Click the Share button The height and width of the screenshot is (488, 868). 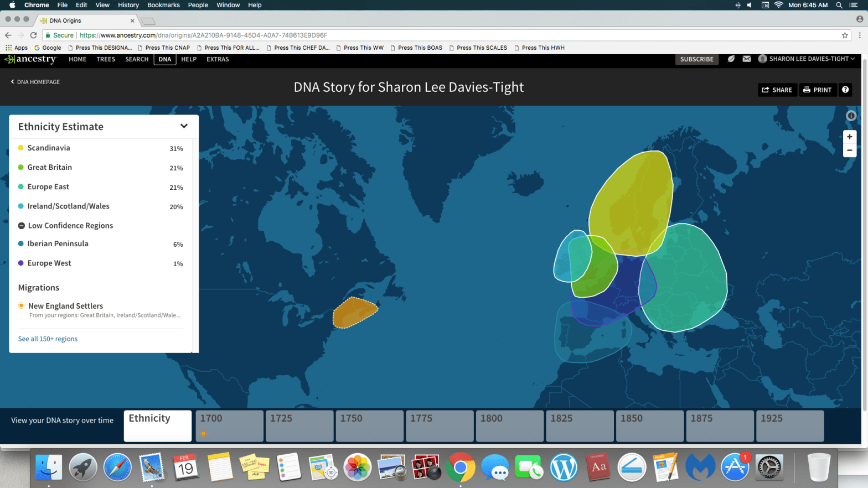tap(777, 90)
